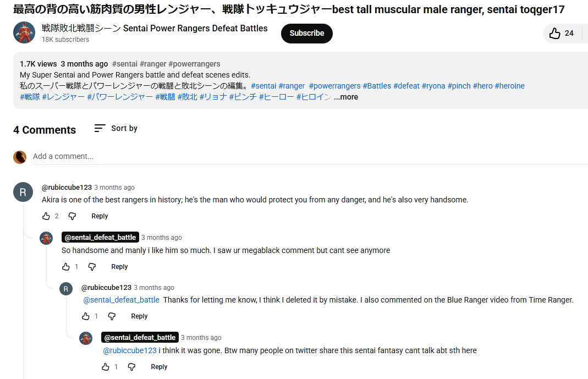The height and width of the screenshot is (379, 588).
Task: Like the 'i think it was gone' reply
Action: (106, 367)
